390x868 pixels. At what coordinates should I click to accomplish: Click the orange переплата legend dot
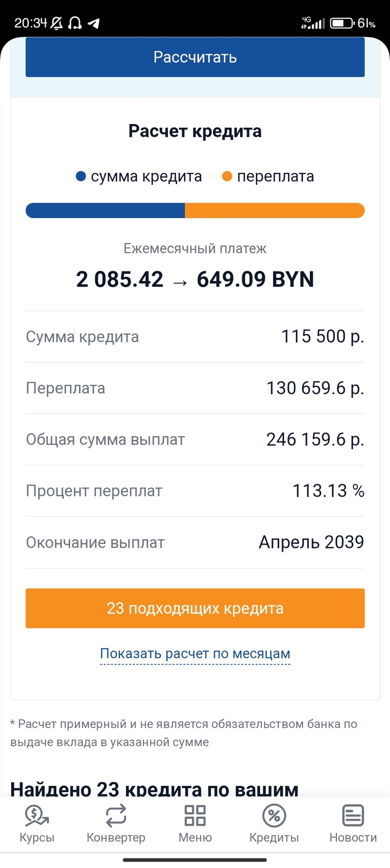click(x=227, y=177)
